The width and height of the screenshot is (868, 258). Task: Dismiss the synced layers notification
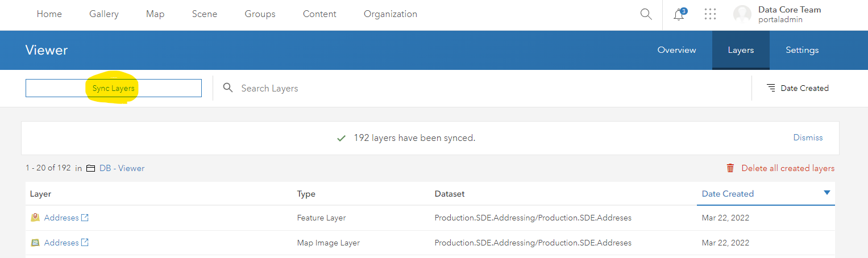click(808, 138)
